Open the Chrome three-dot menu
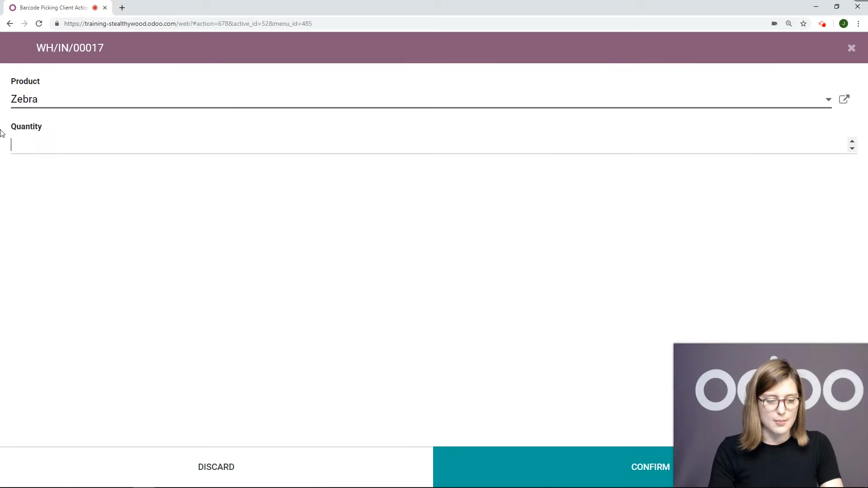868x488 pixels. 858,23
